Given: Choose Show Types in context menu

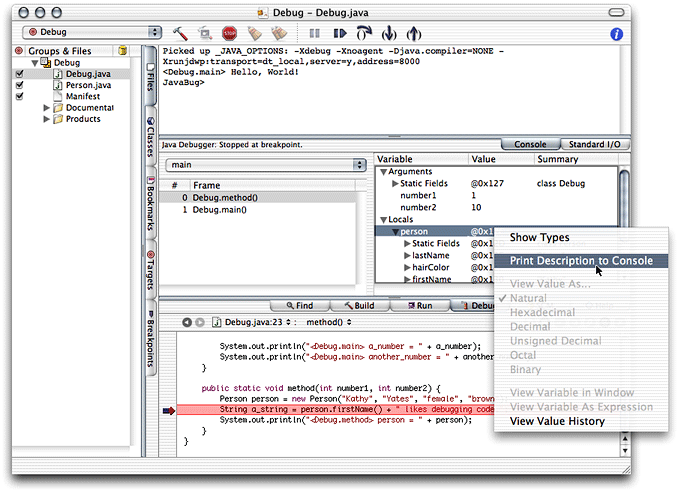Looking at the screenshot, I should pos(581,238).
